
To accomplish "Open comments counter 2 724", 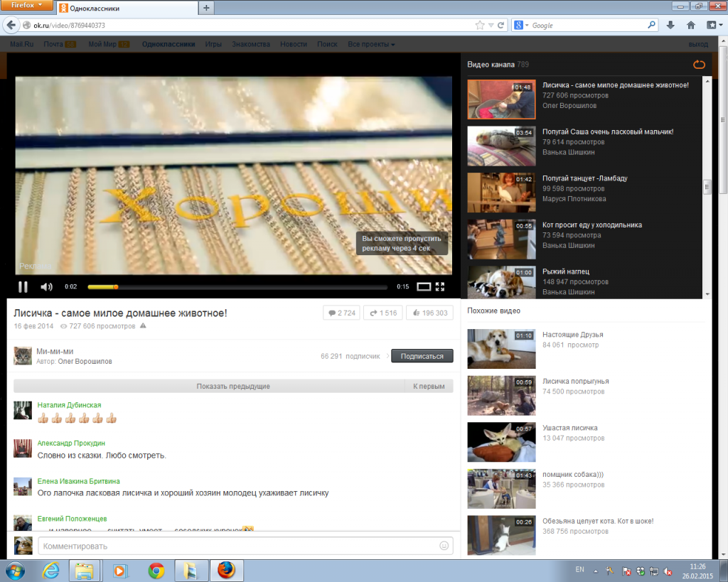I will click(x=342, y=313).
